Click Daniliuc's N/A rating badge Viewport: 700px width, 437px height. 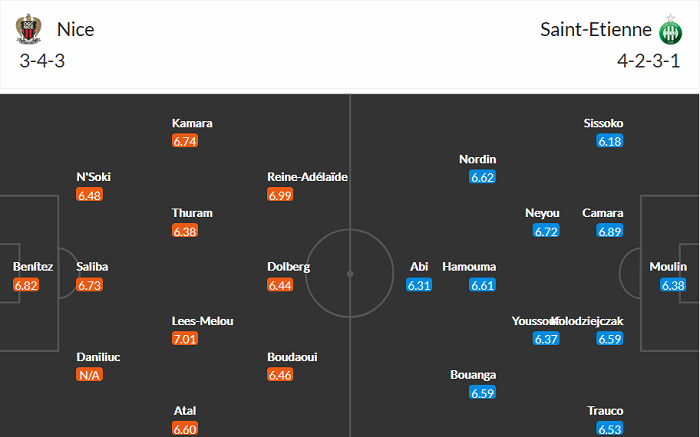point(90,375)
